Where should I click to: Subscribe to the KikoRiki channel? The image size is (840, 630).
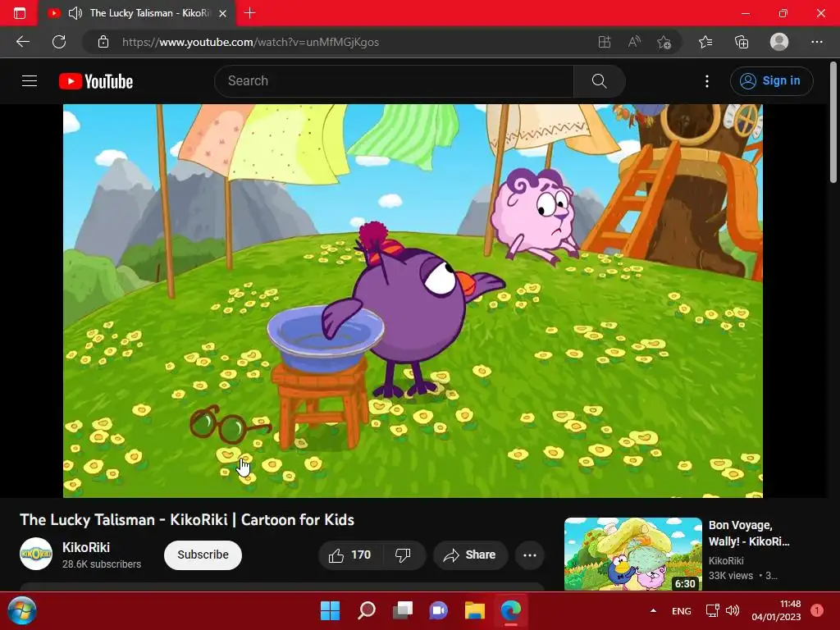point(203,555)
